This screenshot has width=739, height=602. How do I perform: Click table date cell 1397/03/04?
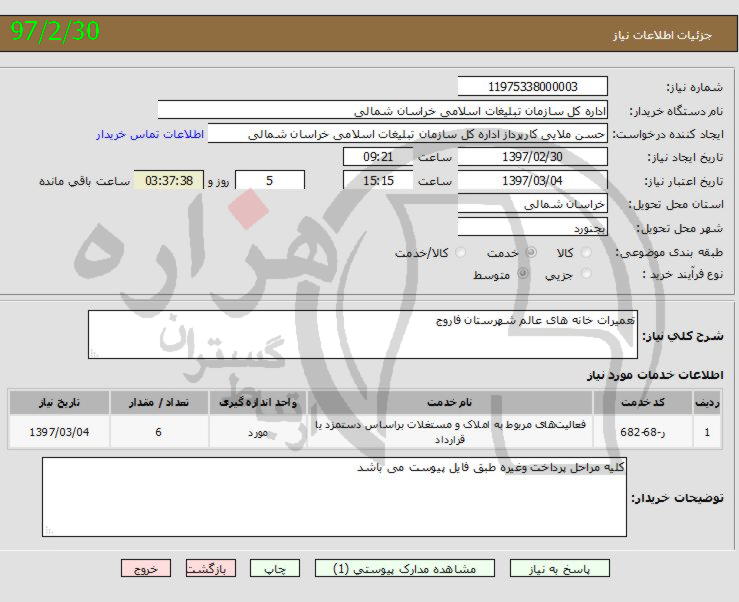pyautogui.click(x=59, y=432)
